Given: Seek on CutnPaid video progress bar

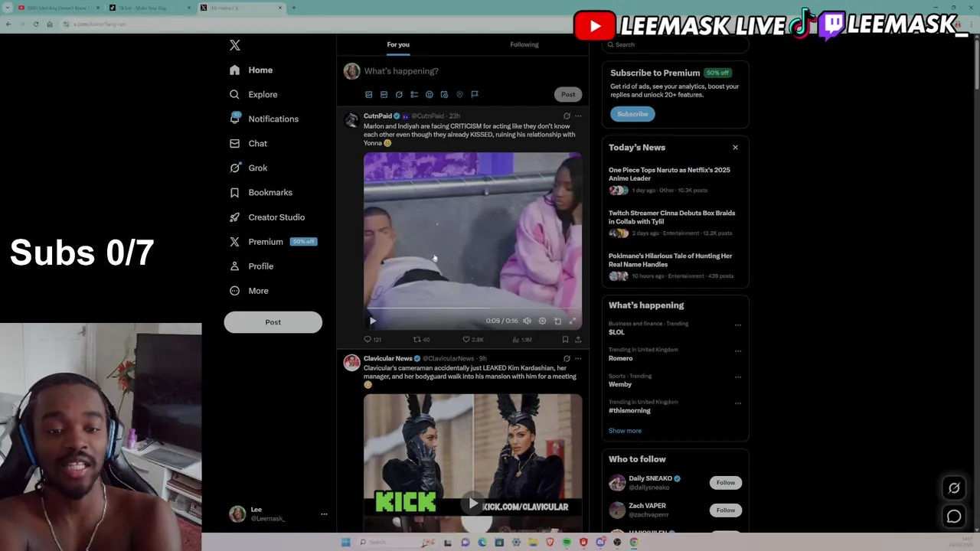Looking at the screenshot, I should point(472,308).
